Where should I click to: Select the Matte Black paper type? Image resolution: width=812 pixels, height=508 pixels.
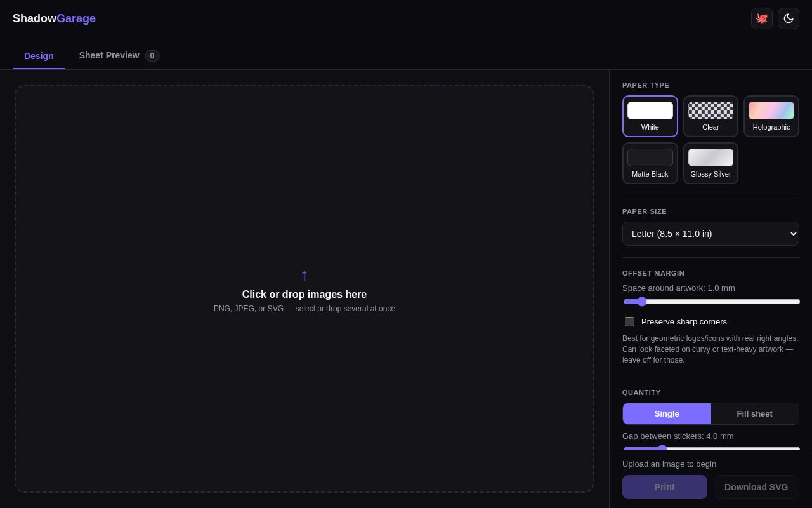click(650, 163)
